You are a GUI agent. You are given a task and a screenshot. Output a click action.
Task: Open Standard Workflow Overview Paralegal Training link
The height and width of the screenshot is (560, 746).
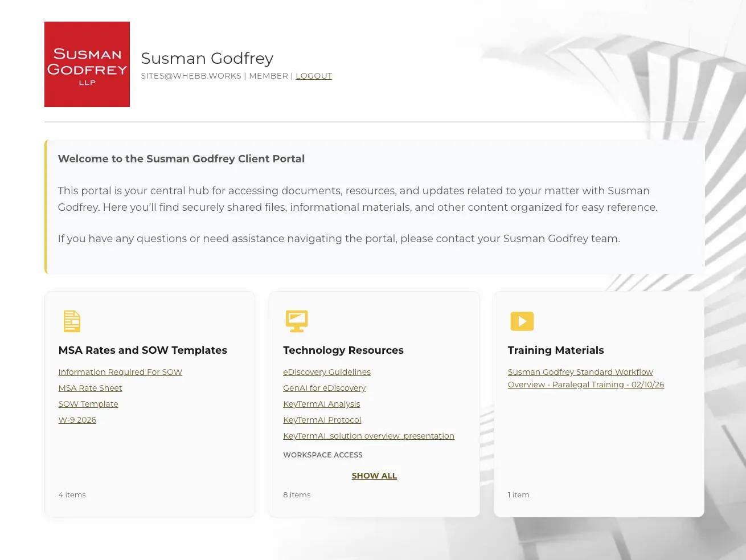(x=586, y=378)
